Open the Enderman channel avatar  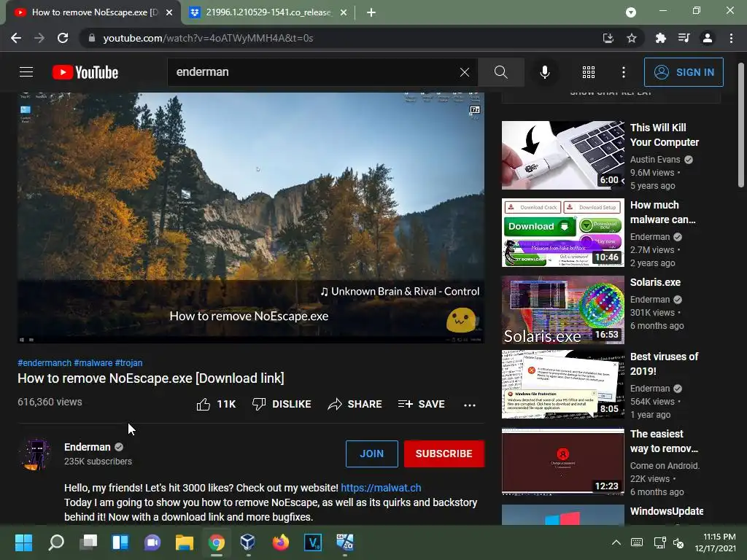coord(36,454)
